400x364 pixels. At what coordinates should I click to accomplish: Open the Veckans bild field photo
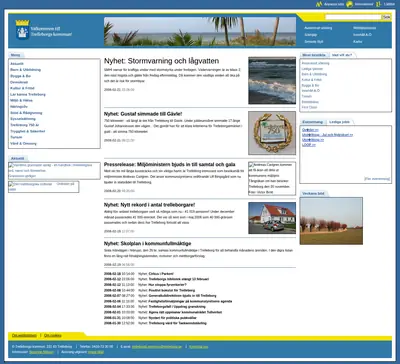(331, 221)
